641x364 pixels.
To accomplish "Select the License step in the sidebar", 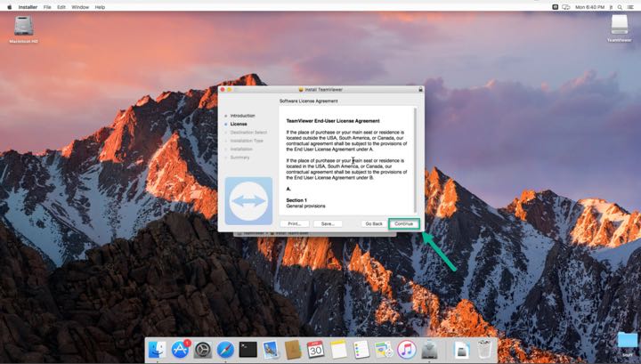I will click(239, 124).
